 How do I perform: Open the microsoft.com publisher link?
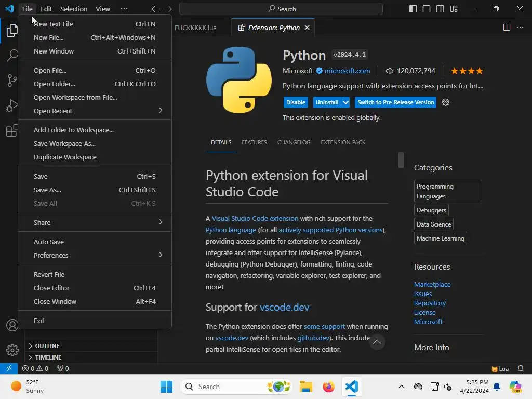[x=347, y=71]
